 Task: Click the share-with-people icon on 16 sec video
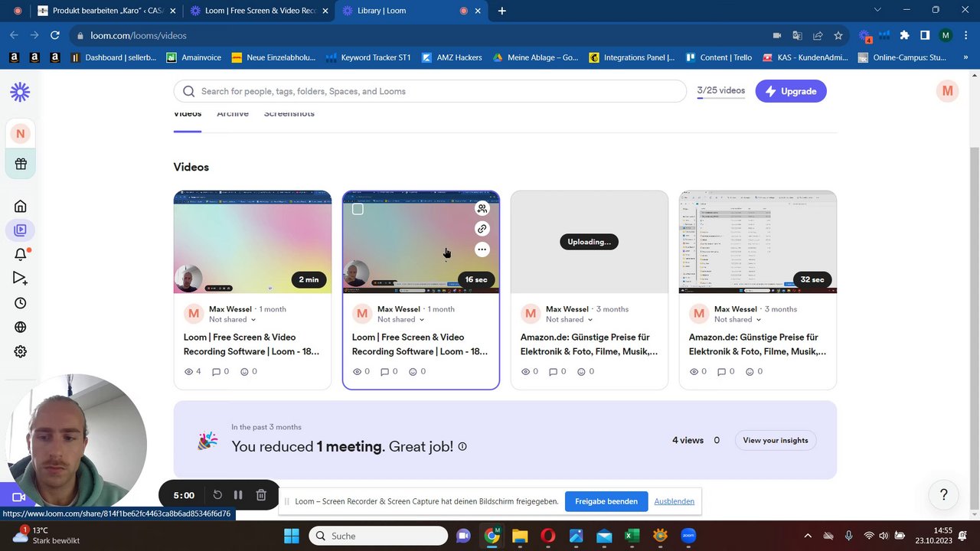[x=482, y=208]
